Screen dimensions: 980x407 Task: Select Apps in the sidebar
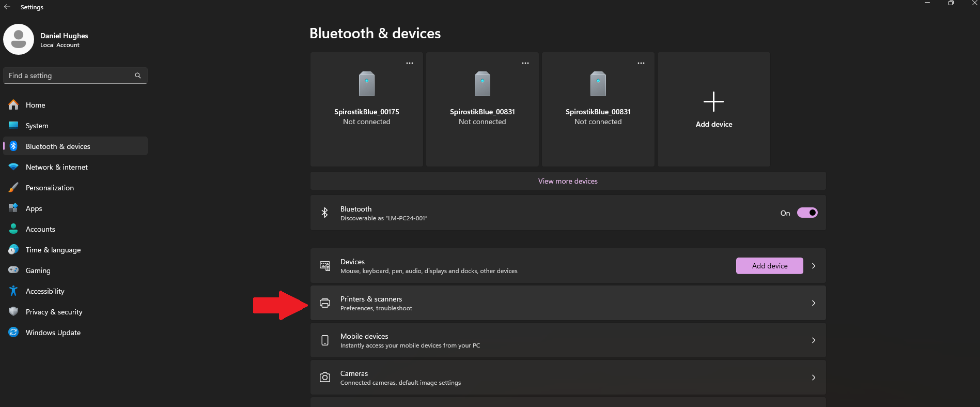pyautogui.click(x=75, y=208)
